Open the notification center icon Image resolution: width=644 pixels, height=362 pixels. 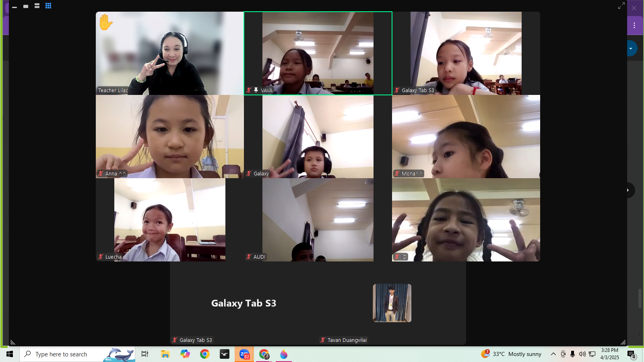[x=632, y=354]
